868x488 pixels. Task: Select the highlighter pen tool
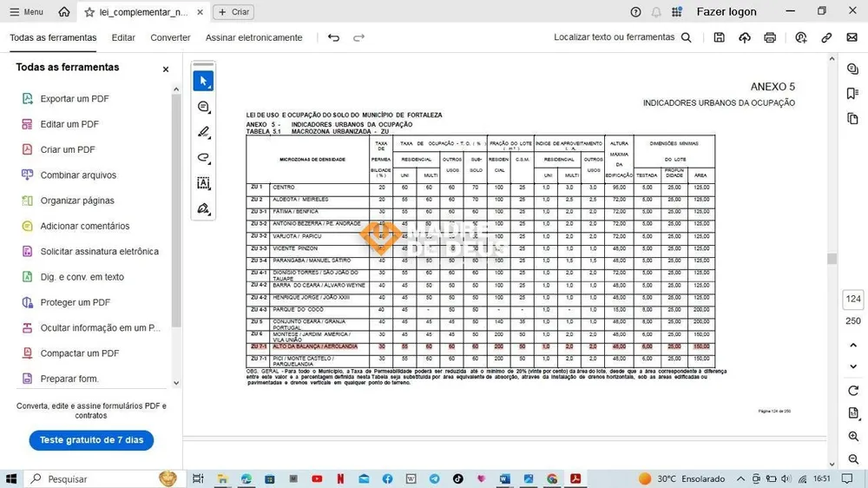coord(203,132)
